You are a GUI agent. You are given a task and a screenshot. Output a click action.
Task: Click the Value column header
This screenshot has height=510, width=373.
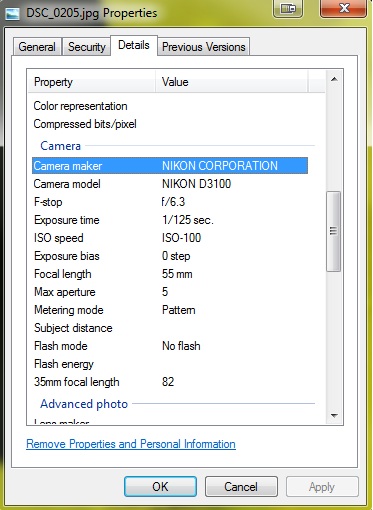(232, 82)
